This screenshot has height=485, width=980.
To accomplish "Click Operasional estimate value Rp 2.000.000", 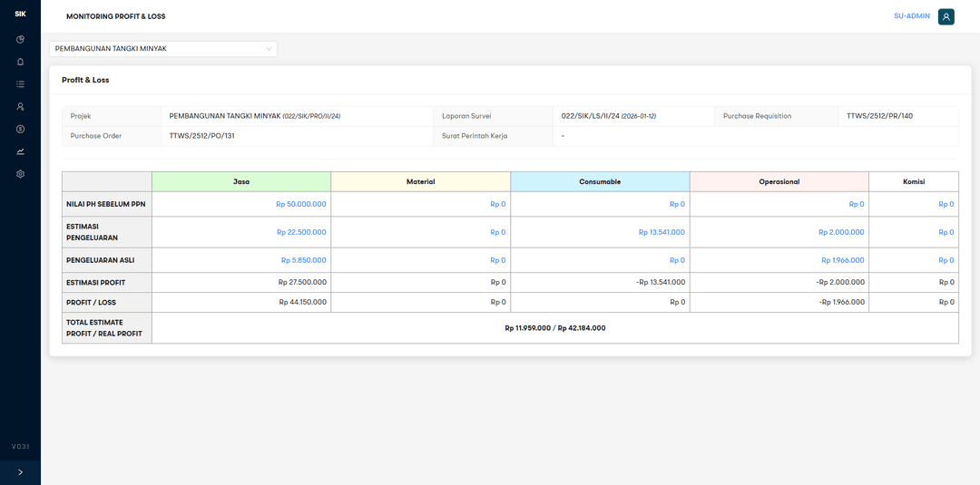I will click(841, 232).
